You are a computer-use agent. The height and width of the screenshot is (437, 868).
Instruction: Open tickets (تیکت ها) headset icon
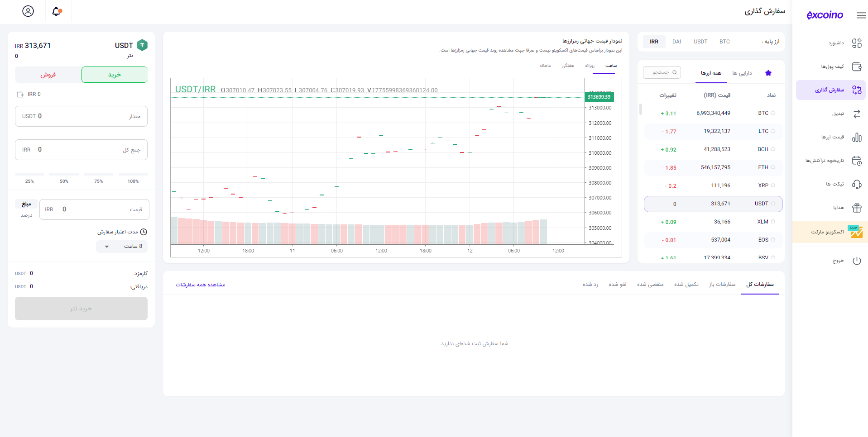(x=857, y=184)
